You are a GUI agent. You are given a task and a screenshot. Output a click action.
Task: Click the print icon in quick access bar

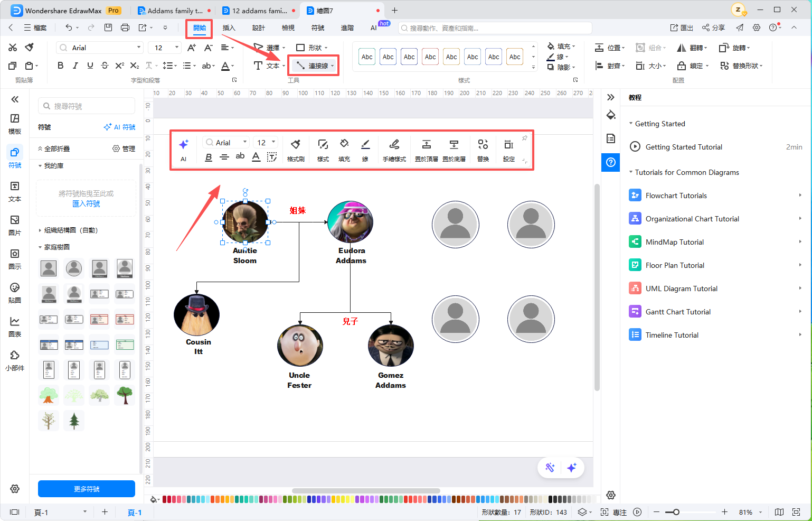(125, 27)
